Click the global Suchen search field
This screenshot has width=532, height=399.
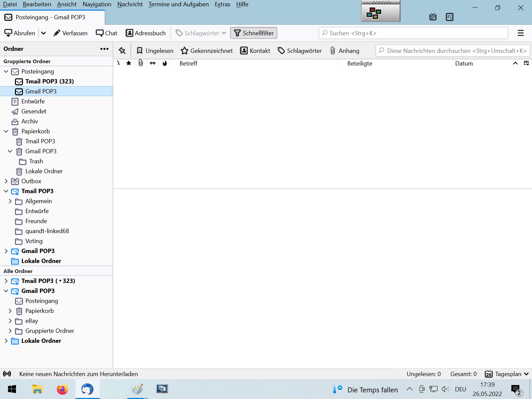413,33
